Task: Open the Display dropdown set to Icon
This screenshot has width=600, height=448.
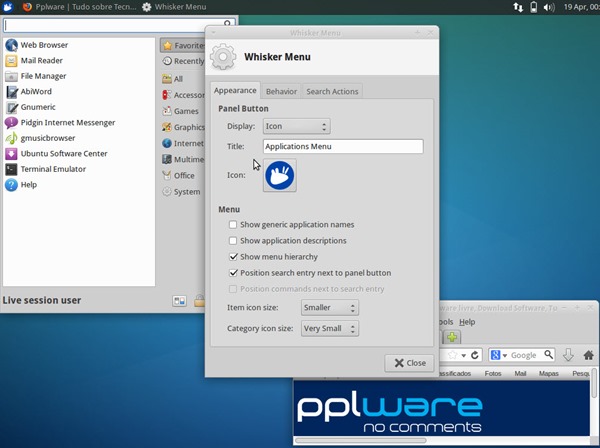Action: (x=297, y=126)
